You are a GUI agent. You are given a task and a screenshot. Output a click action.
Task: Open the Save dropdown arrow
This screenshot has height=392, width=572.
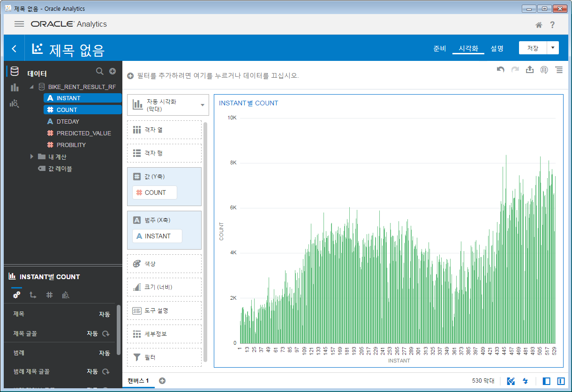coord(553,48)
